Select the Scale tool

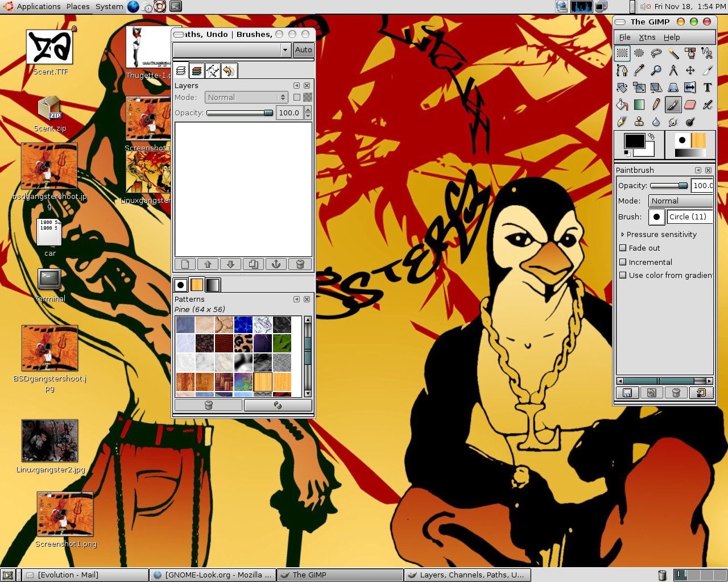click(639, 88)
